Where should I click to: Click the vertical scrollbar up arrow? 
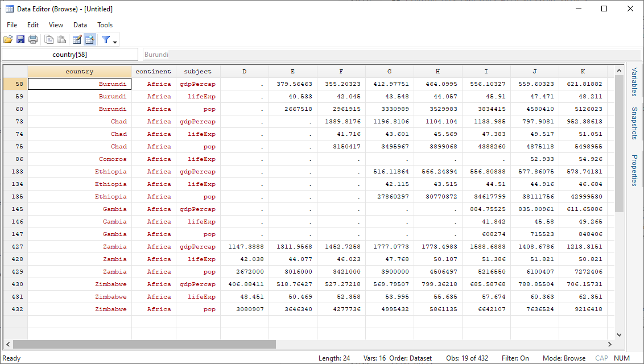(x=620, y=71)
